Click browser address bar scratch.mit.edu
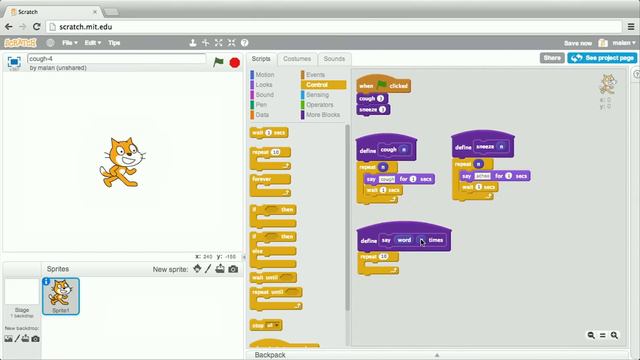The image size is (640, 360). pyautogui.click(x=334, y=27)
